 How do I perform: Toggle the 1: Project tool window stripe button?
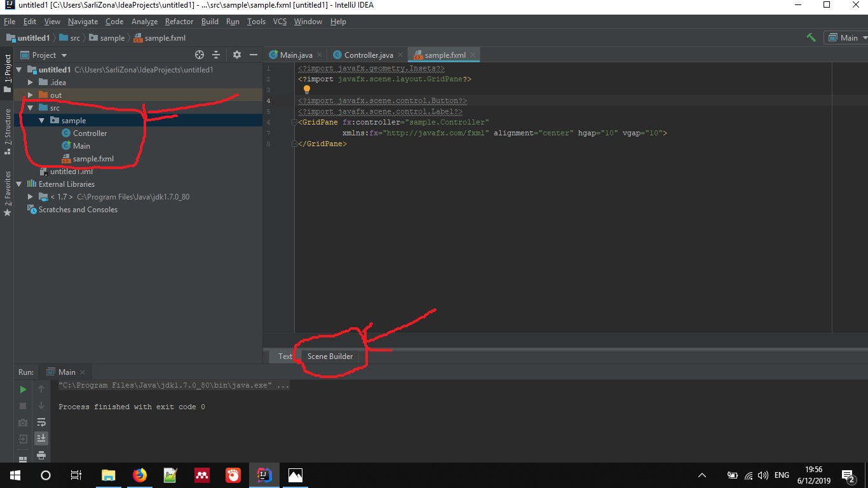(8, 72)
